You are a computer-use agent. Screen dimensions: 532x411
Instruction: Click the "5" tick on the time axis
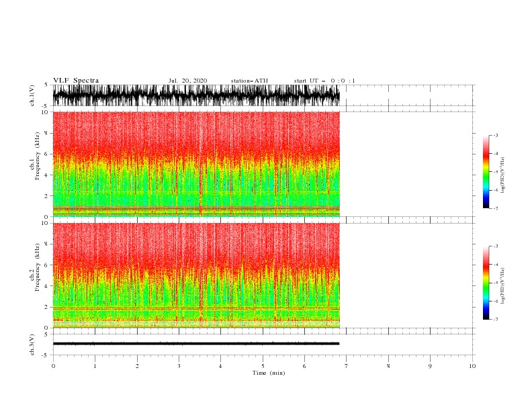tap(263, 366)
